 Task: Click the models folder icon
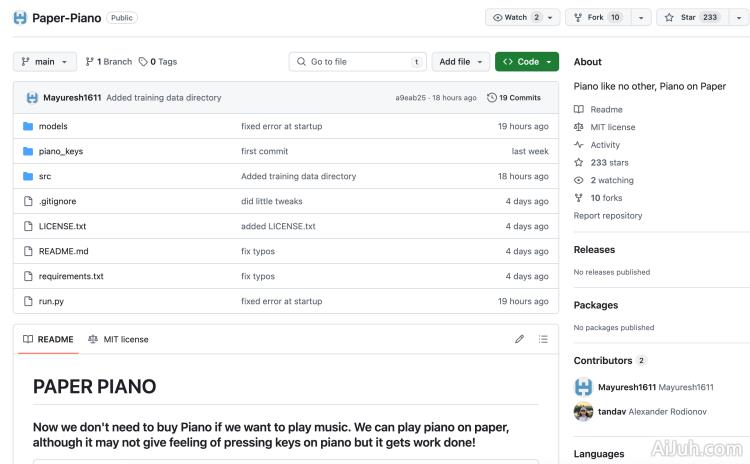click(x=28, y=127)
